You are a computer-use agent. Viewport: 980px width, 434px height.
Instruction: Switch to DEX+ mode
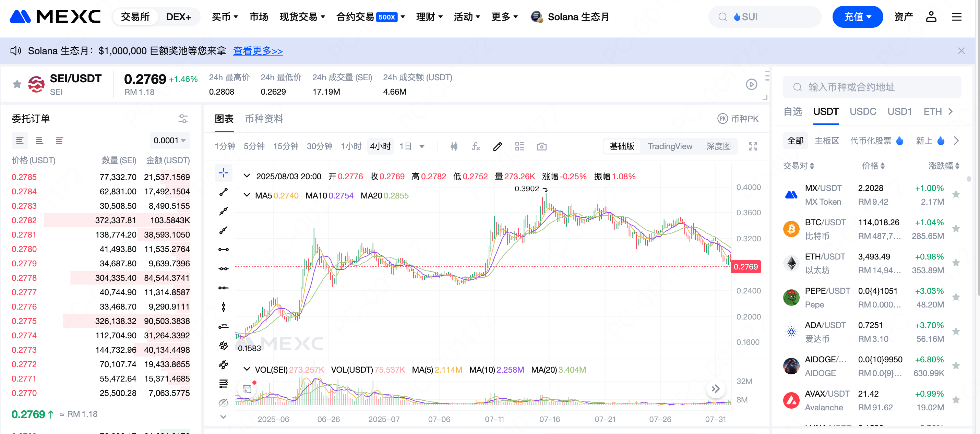pyautogui.click(x=178, y=17)
